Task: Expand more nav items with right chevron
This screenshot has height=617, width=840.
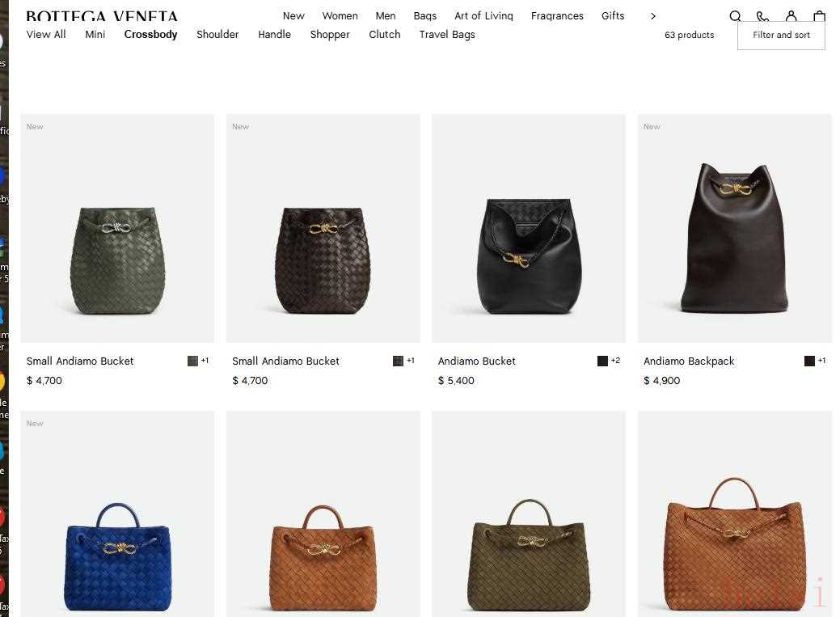Action: pyautogui.click(x=652, y=16)
